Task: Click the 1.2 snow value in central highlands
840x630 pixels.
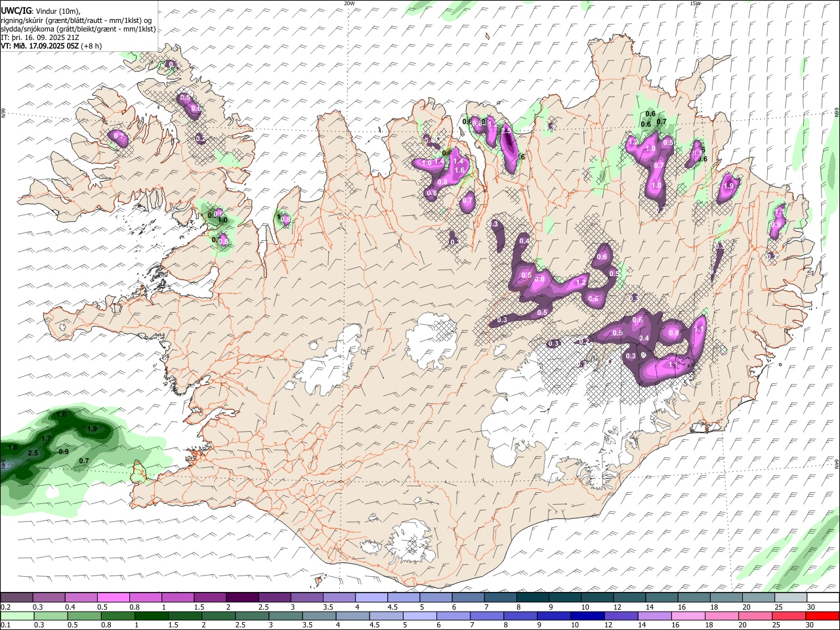Action: pyautogui.click(x=580, y=282)
